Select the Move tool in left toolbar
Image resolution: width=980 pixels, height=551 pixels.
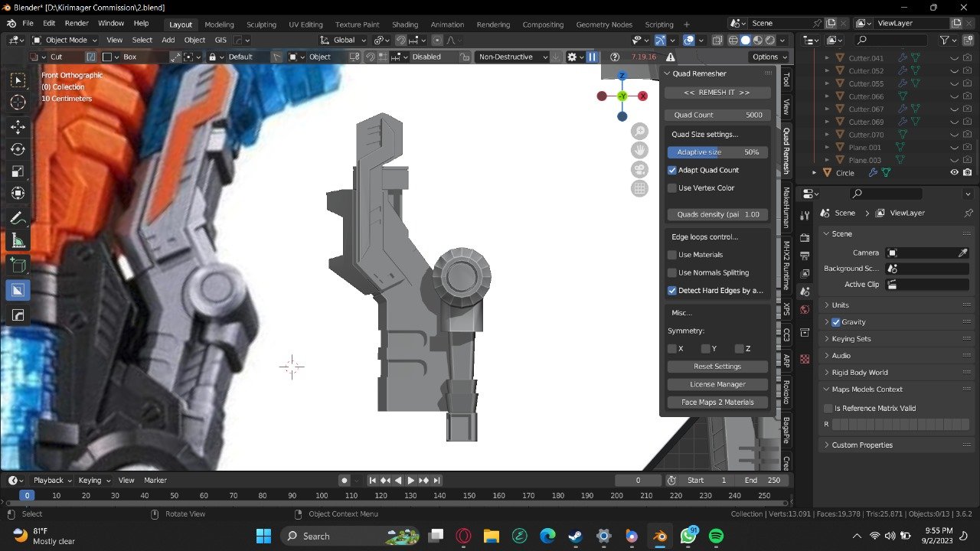coord(18,127)
